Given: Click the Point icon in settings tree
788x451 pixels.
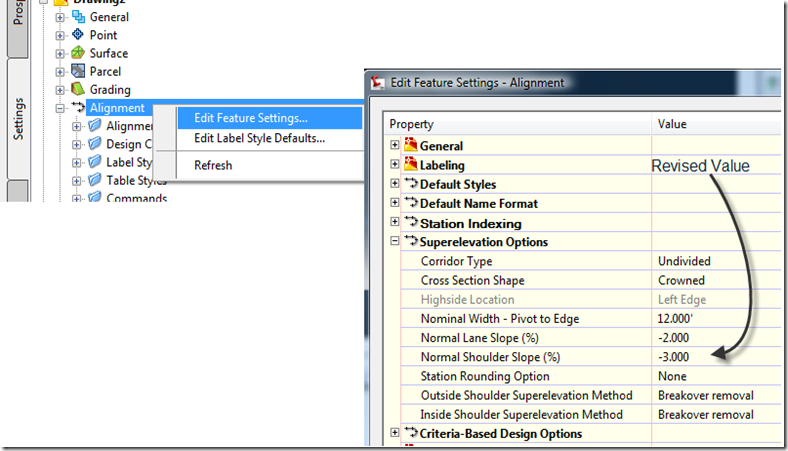Looking at the screenshot, I should point(78,34).
